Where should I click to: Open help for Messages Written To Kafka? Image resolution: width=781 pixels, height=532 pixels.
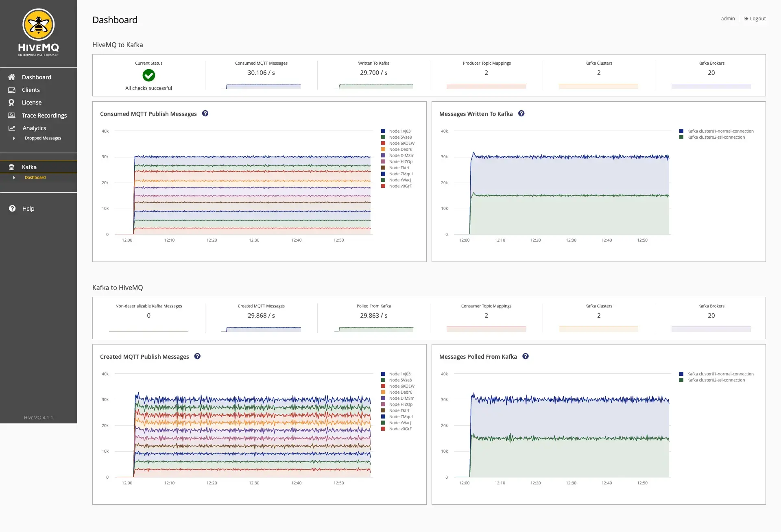pos(521,113)
